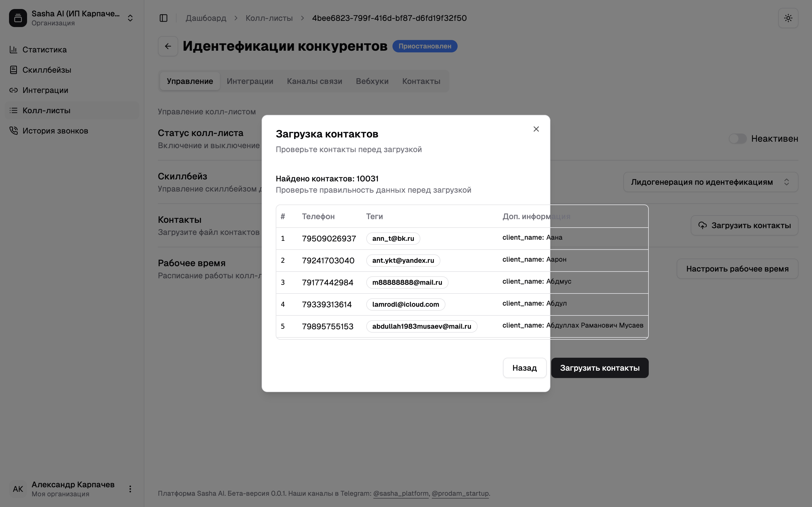The image size is (812, 507).
Task: Go to Интеграции in the sidebar
Action: coord(45,90)
